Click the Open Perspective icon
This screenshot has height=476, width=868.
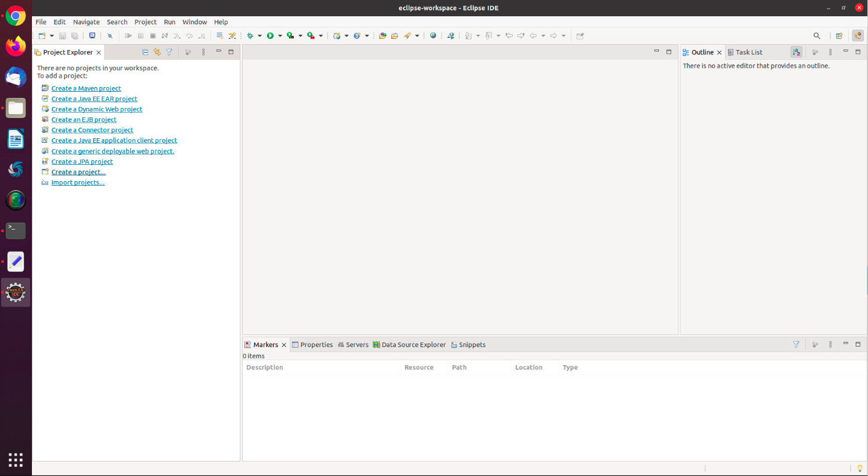839,36
